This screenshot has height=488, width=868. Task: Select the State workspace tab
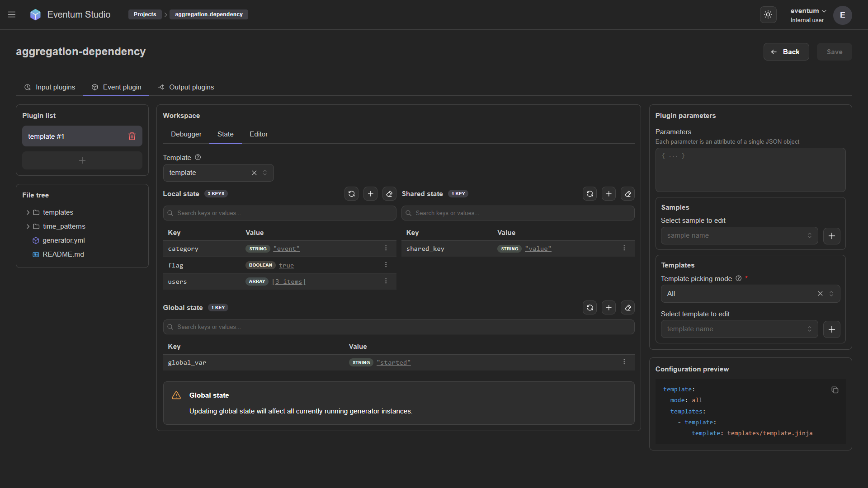coord(226,134)
